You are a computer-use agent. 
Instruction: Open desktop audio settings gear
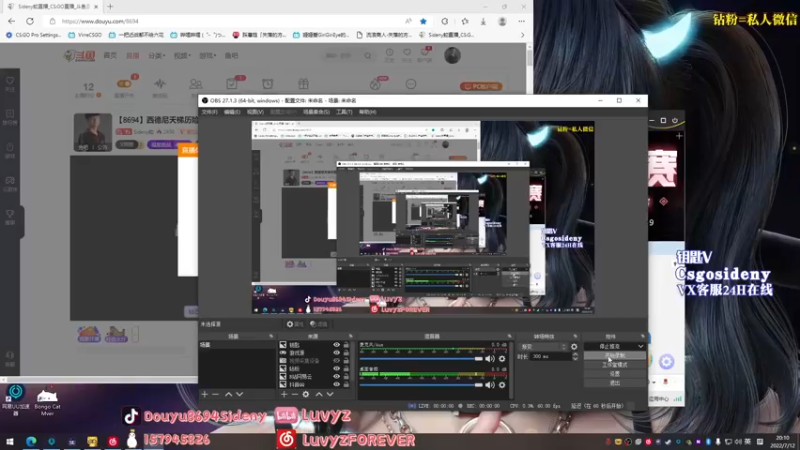click(502, 385)
